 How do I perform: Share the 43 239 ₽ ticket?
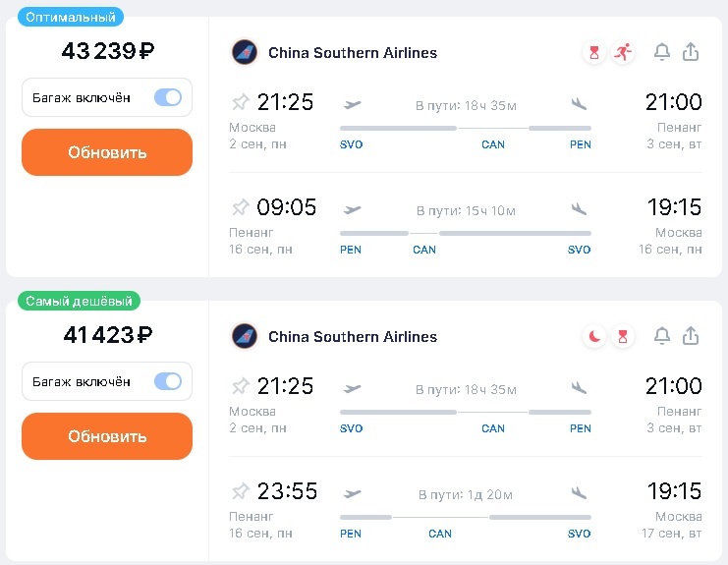[691, 52]
